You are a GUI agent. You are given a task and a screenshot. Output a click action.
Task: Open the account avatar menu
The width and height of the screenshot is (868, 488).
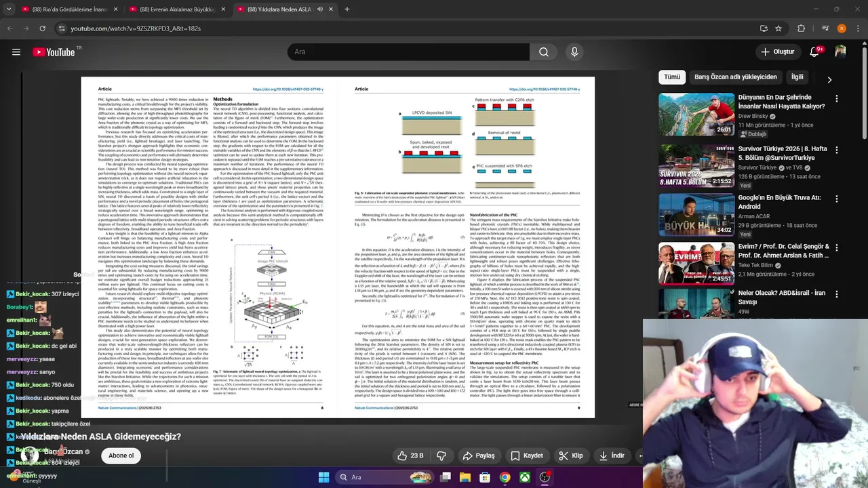841,52
